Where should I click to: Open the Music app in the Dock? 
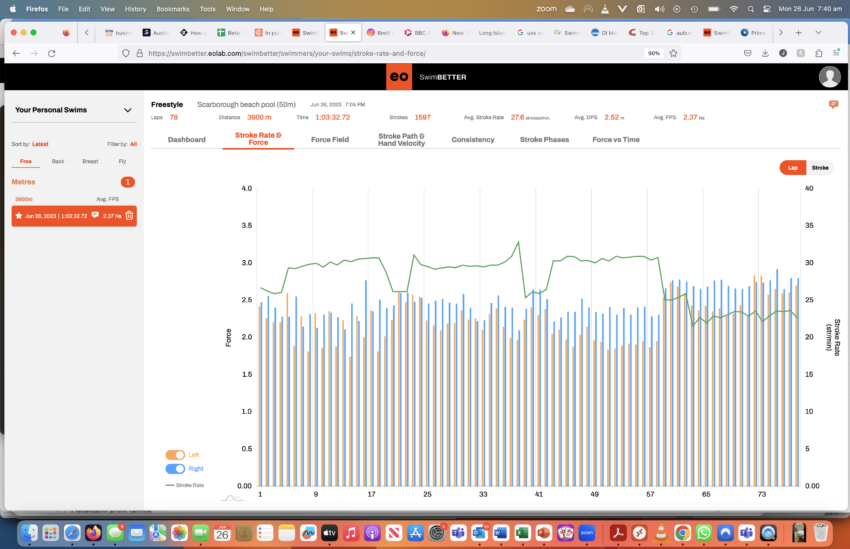pos(349,533)
